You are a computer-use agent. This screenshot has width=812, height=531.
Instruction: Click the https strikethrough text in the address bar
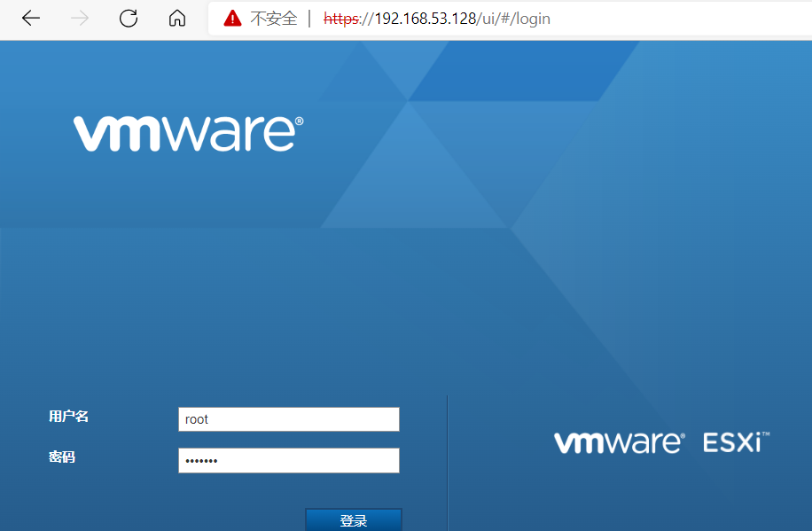coord(340,18)
